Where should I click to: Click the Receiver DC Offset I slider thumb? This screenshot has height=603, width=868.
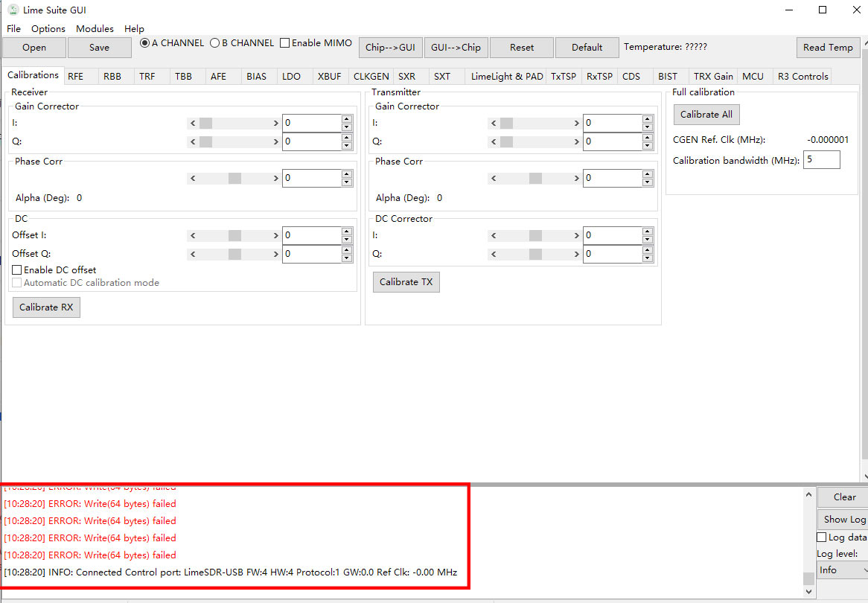coord(234,235)
